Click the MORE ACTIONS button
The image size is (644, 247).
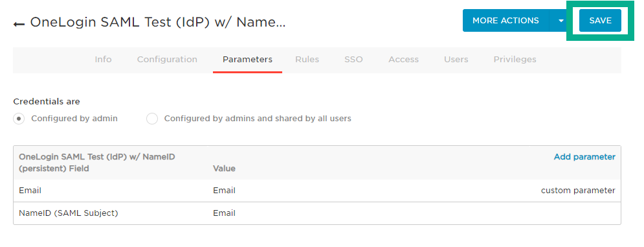click(505, 21)
